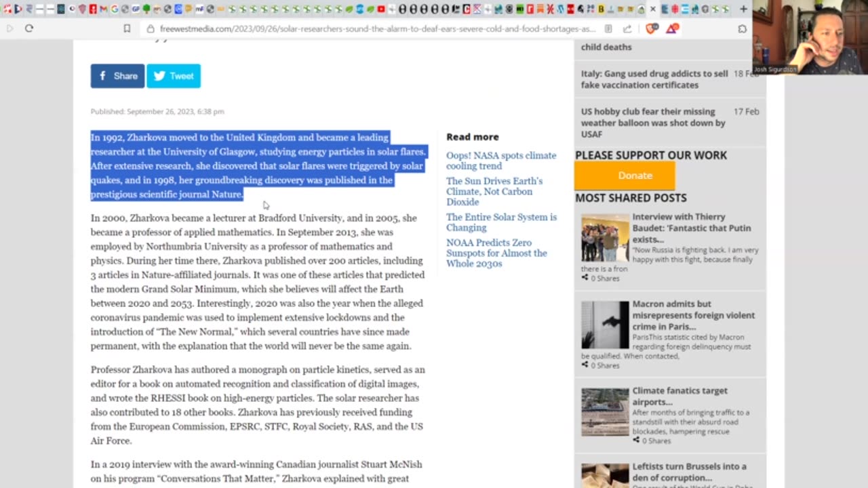Screen dimensions: 868x488
Task: Click the Thierry Baudet interview thumbnail
Action: point(605,238)
